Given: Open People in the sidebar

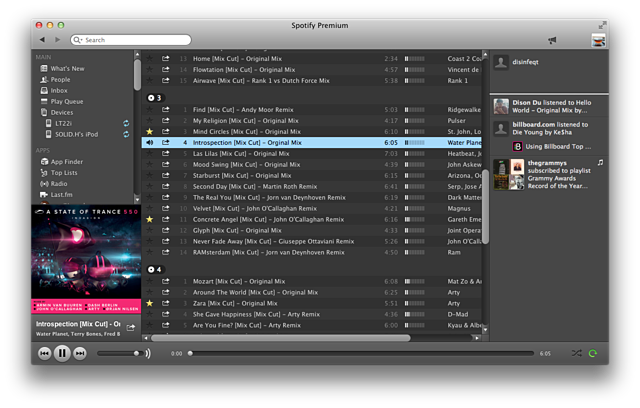Looking at the screenshot, I should pyautogui.click(x=56, y=80).
